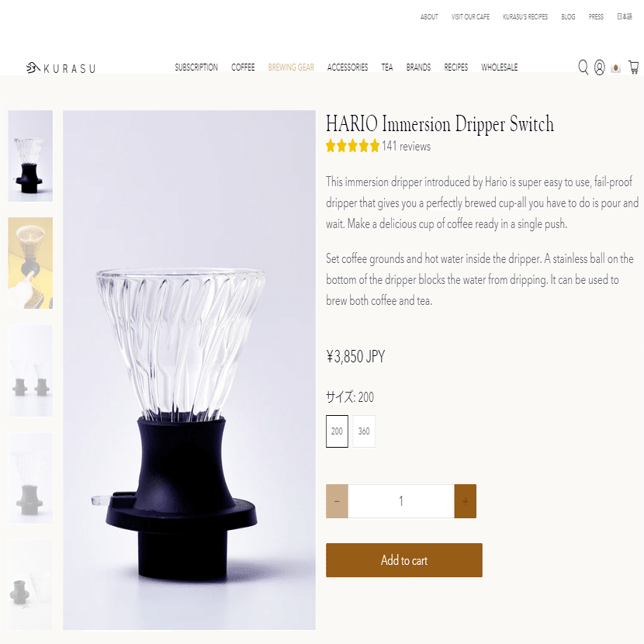Open the 141 reviews link
644x644 pixels.
406,146
